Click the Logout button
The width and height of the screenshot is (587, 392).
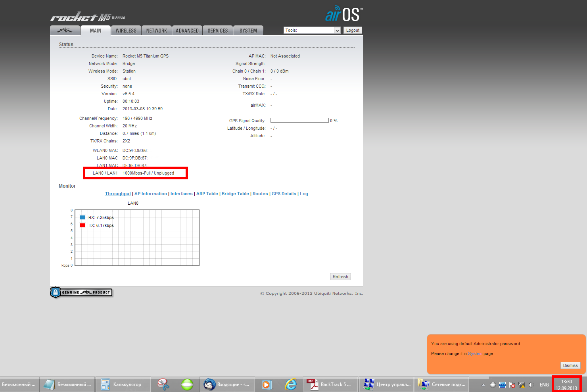(353, 30)
